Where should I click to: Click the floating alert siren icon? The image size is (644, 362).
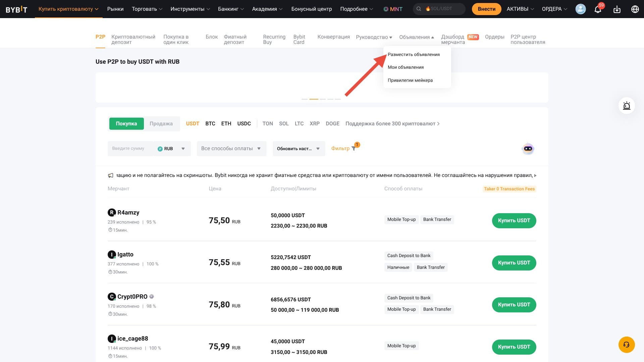click(627, 106)
